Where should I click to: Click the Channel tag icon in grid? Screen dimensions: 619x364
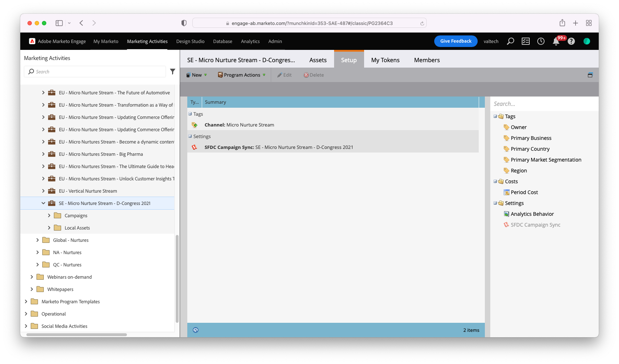pyautogui.click(x=195, y=125)
